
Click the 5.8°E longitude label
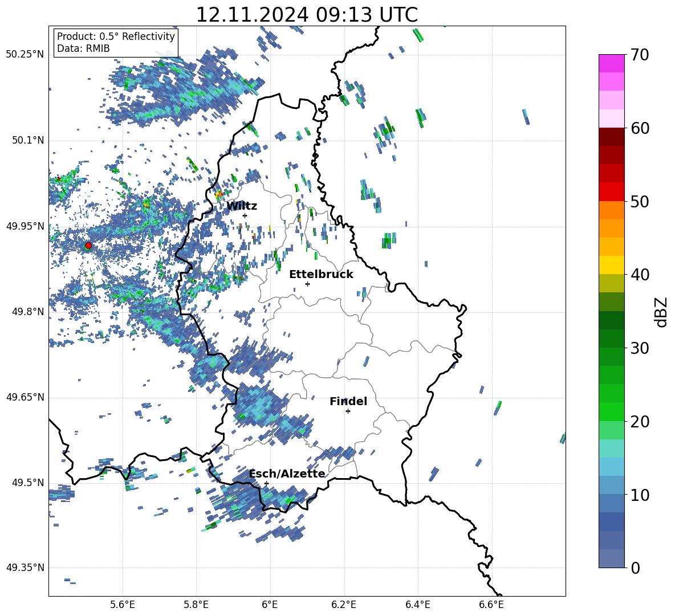[x=196, y=605]
